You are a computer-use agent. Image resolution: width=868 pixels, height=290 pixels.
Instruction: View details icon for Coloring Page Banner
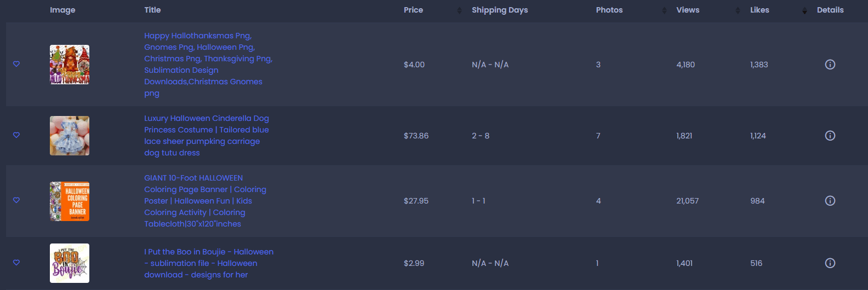830,201
